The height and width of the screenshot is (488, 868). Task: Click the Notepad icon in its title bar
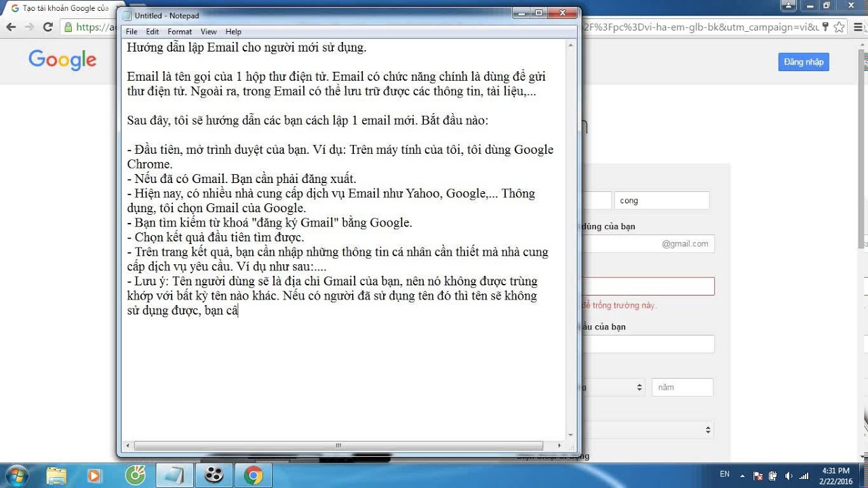127,15
